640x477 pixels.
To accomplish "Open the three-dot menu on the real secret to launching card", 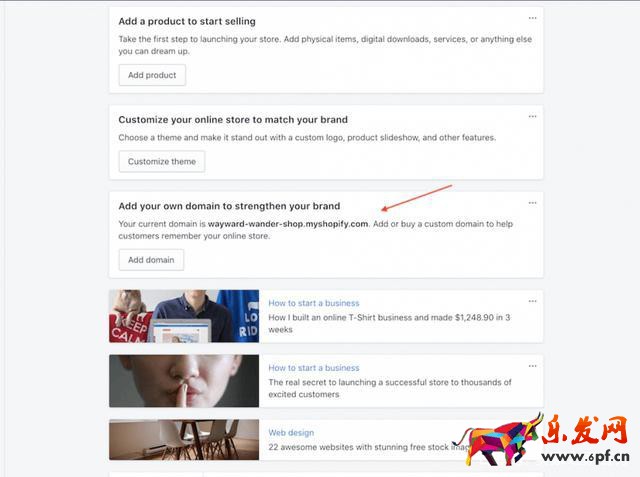I will pyautogui.click(x=532, y=366).
